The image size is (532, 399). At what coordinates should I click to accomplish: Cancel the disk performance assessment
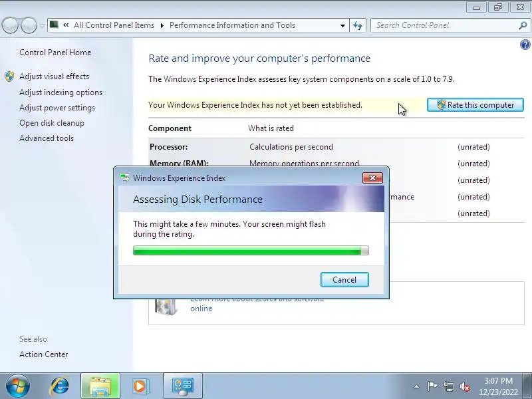(344, 279)
